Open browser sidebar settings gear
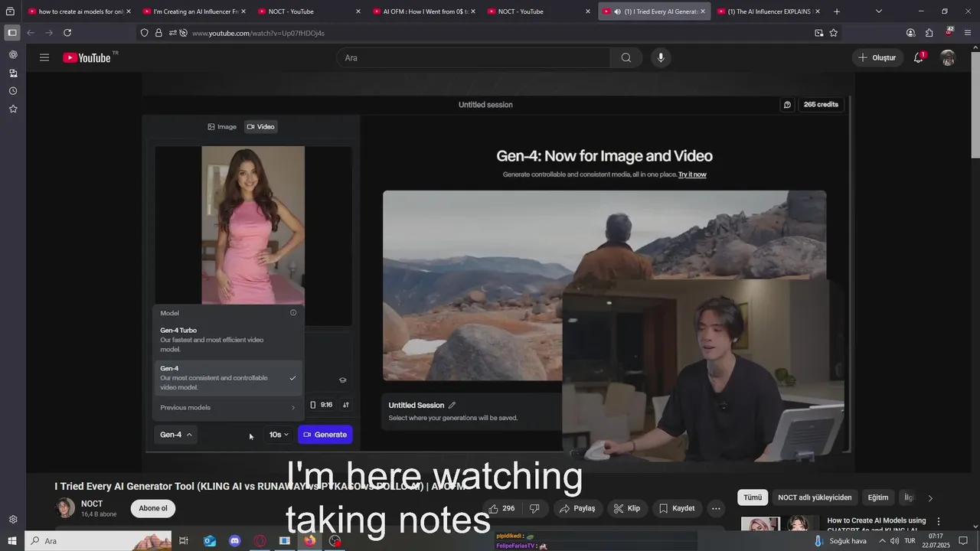The image size is (980, 551). (x=13, y=520)
